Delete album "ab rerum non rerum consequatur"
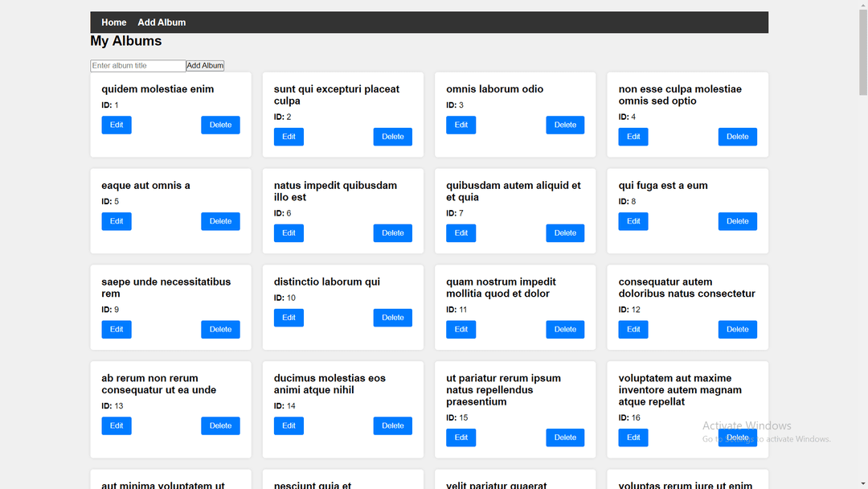The width and height of the screenshot is (868, 489). click(220, 426)
